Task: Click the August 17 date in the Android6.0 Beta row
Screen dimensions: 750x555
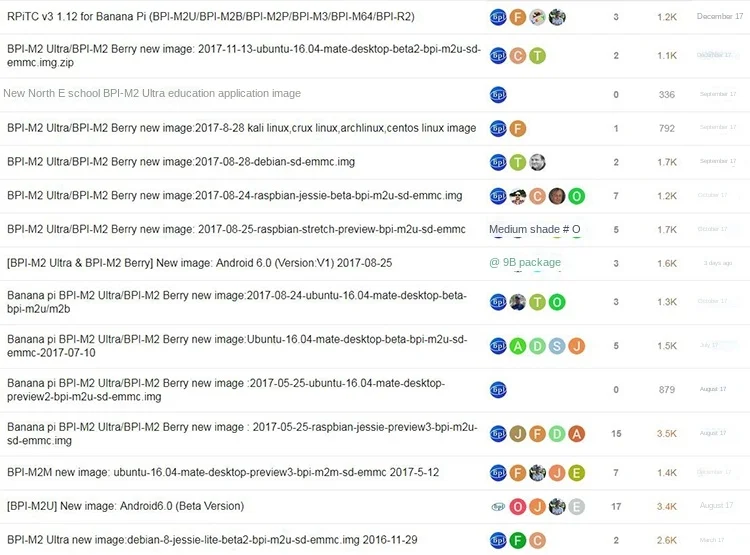Action: coord(716,505)
